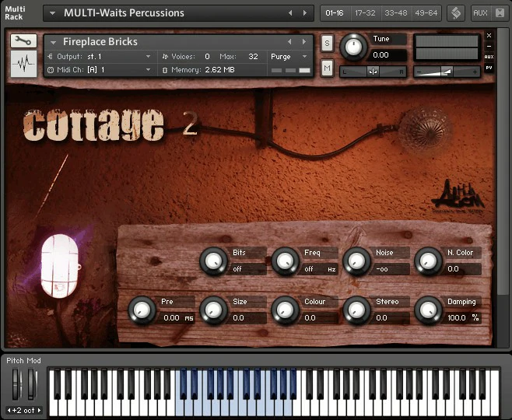Click the Damping knob

(x=428, y=310)
